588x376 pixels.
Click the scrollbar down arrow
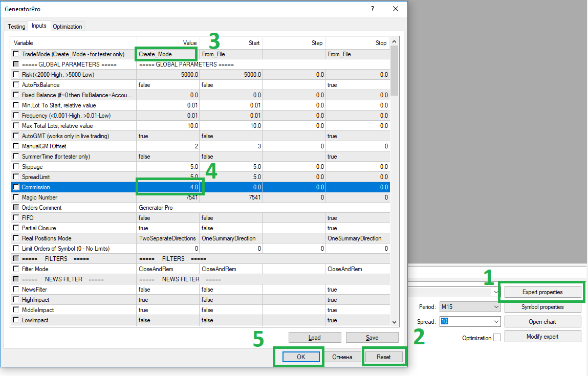(x=394, y=322)
